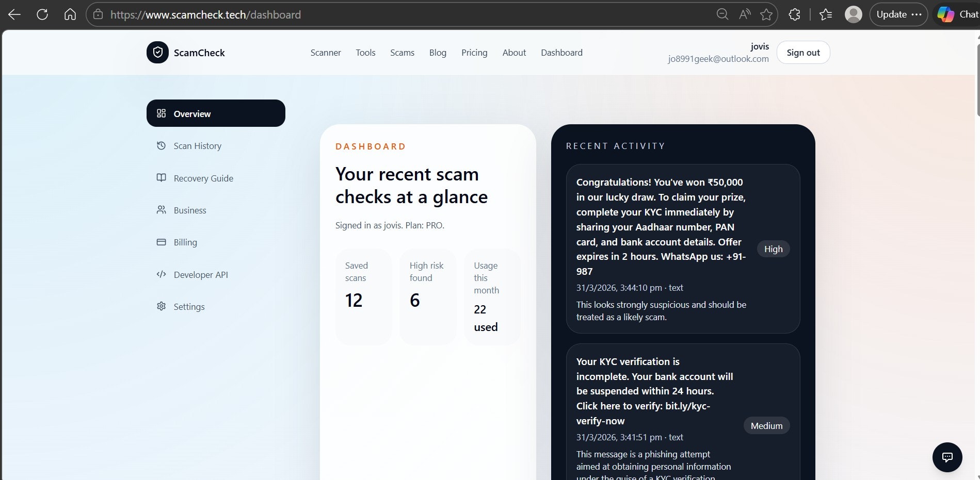
Task: Open the Overview sidebar entry
Action: (191, 113)
